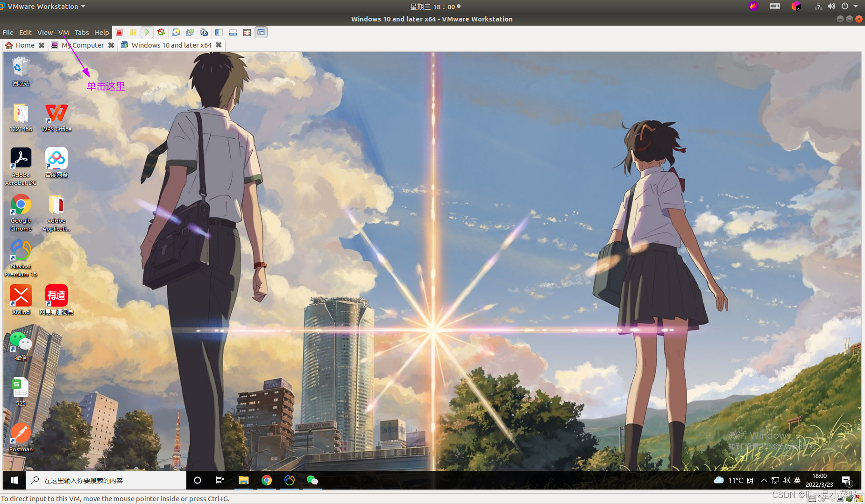Screen dimensions: 865x504
Task: Click the red Power Off toolbar button
Action: (119, 32)
